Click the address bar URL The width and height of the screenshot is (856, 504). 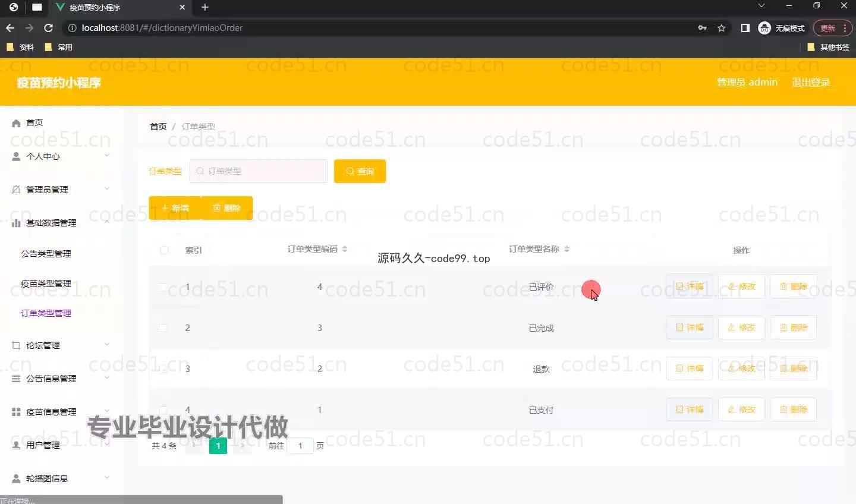162,28
